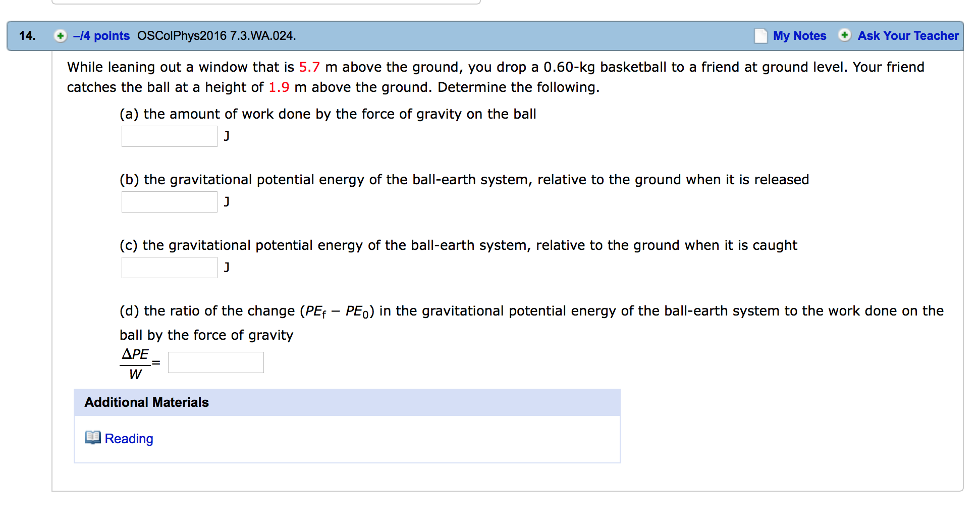Click the "–/4 points" link
The width and height of the screenshot is (980, 525).
(101, 36)
